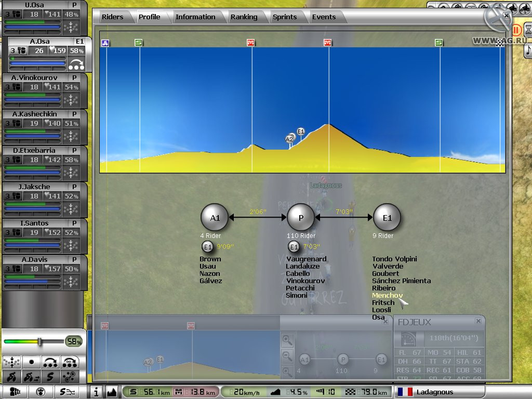
Task: Open the team riders group icon in the bottom bar
Action: tap(15, 392)
